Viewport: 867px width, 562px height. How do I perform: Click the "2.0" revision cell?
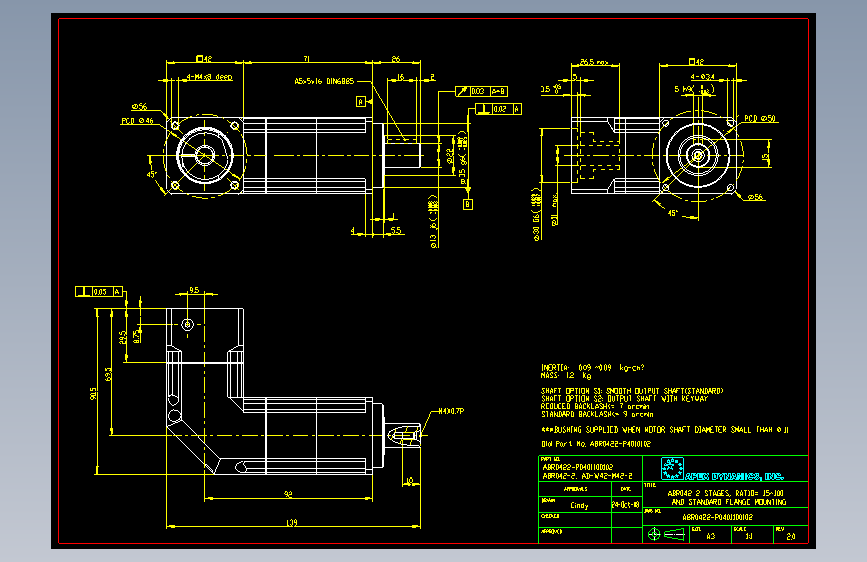pos(791,535)
